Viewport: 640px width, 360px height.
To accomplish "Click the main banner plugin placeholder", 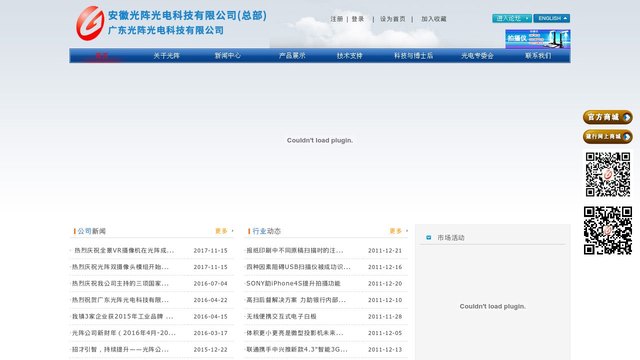I will point(320,140).
